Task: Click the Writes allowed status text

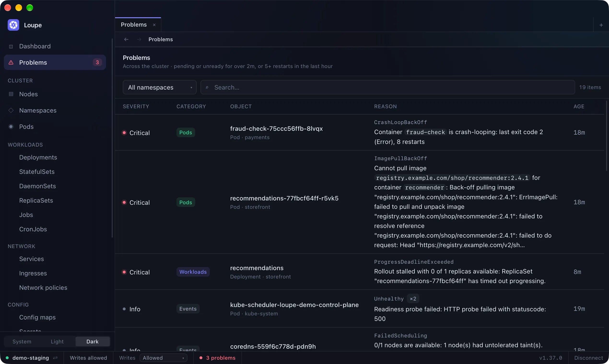Action: tap(88, 358)
